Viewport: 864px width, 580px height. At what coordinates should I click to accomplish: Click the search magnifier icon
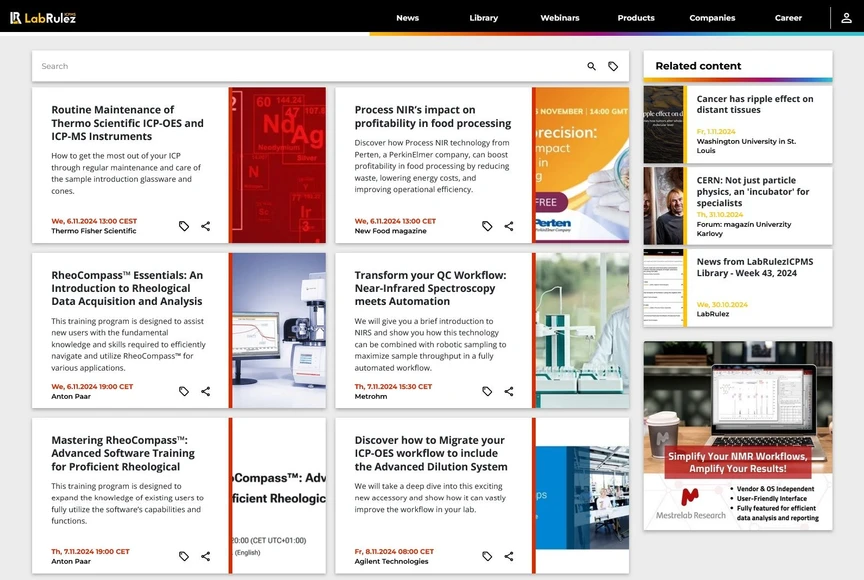591,66
